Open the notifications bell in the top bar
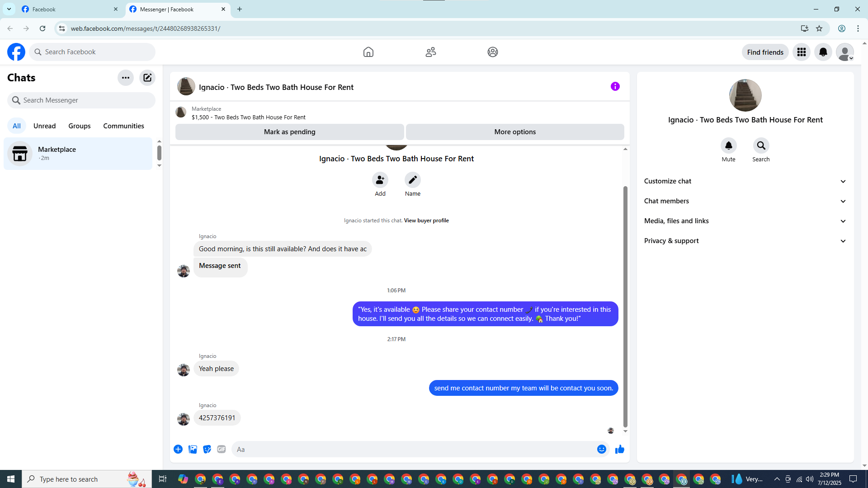The height and width of the screenshot is (488, 868). point(823,52)
